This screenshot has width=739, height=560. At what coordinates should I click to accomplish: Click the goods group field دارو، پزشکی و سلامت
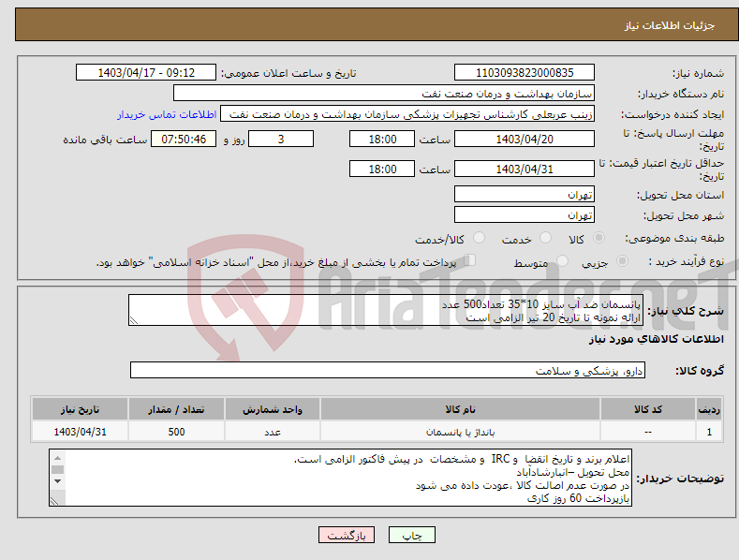click(388, 371)
